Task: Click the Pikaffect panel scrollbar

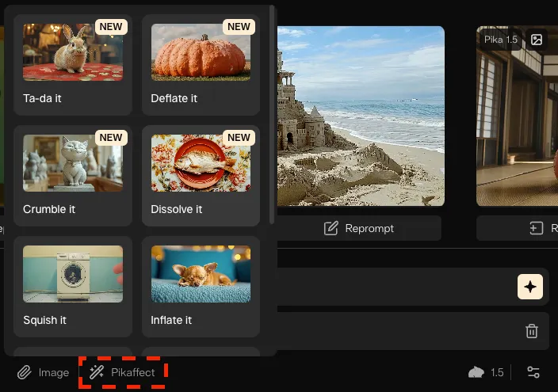Action: [x=272, y=115]
